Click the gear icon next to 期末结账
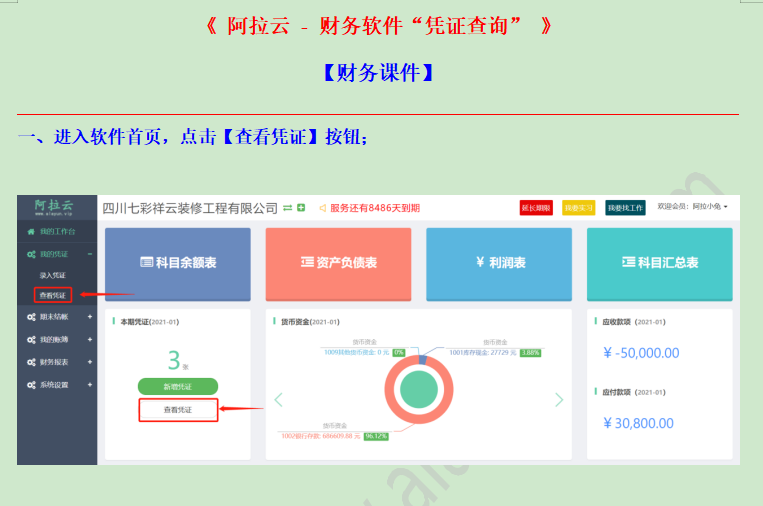 (31, 317)
